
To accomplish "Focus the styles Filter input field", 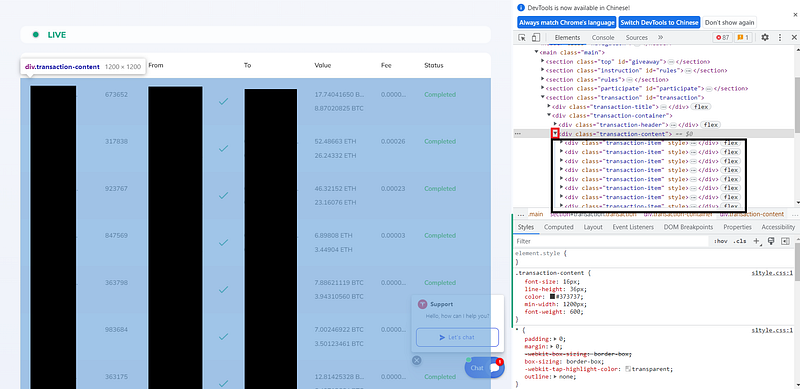I will (x=611, y=241).
